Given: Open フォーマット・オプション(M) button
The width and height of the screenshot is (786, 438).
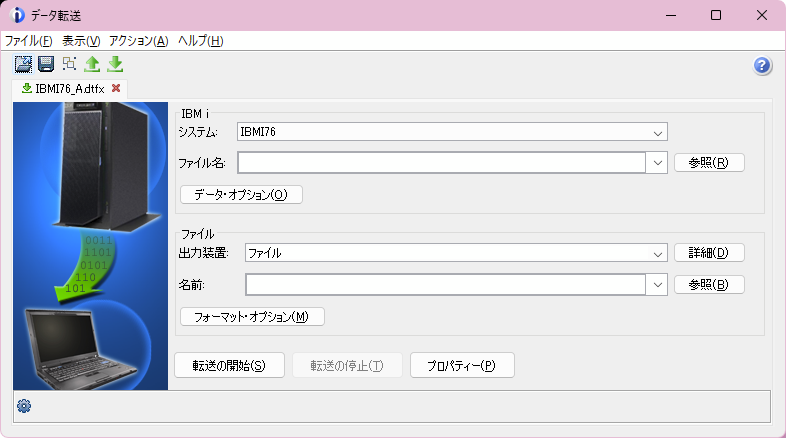Looking at the screenshot, I should 252,317.
